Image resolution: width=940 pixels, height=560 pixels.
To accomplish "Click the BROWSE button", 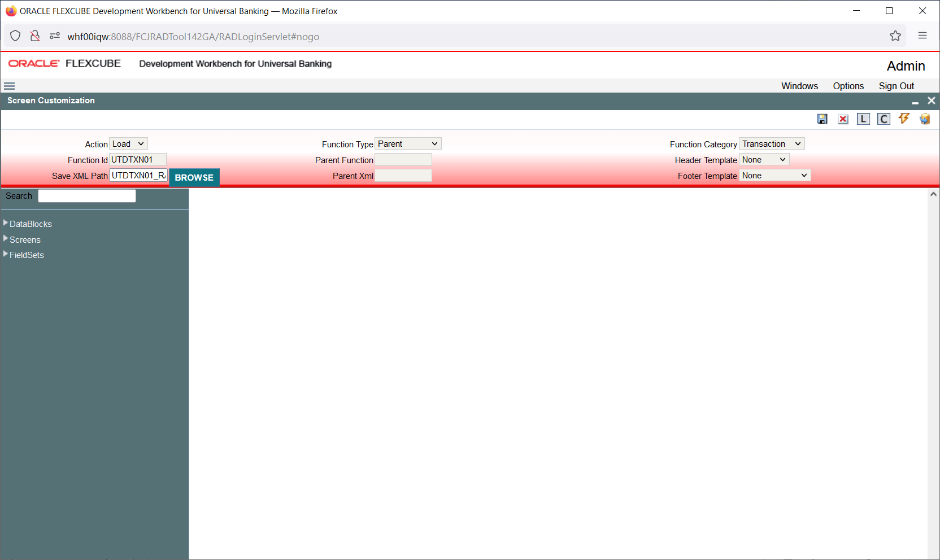I will tap(194, 177).
